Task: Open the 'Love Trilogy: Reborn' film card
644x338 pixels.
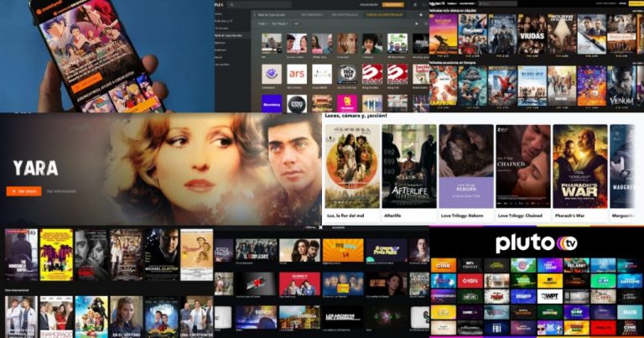Action: [466, 174]
